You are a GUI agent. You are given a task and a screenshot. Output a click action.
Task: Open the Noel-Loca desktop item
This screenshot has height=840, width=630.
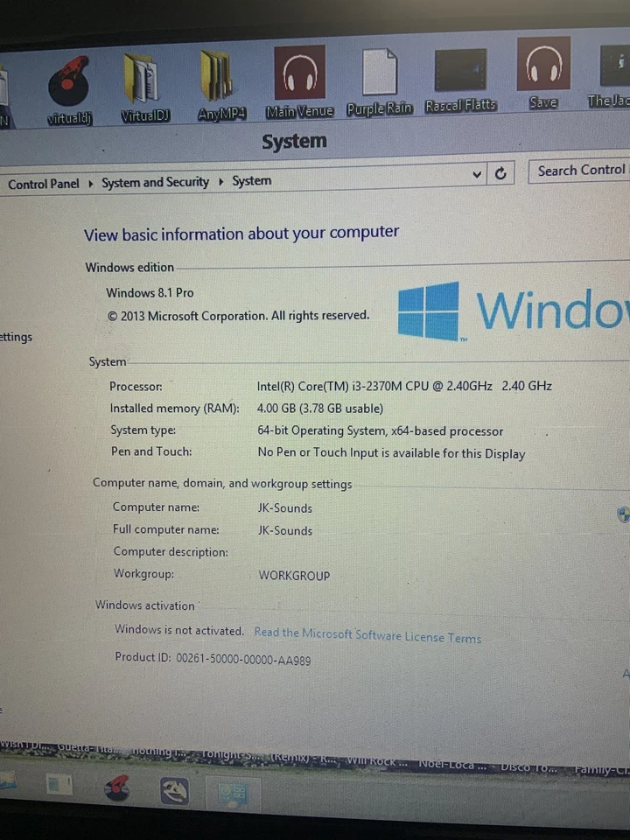tap(451, 764)
